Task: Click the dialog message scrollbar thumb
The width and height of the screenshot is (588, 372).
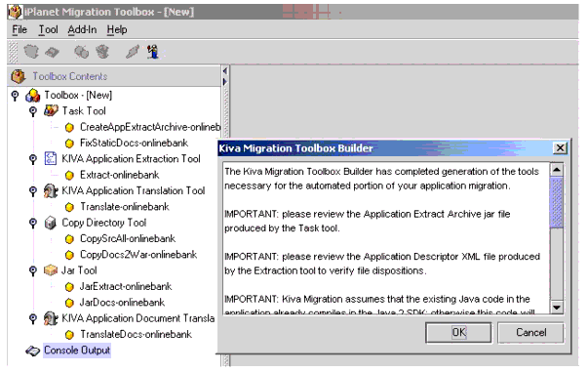Action: [557, 202]
